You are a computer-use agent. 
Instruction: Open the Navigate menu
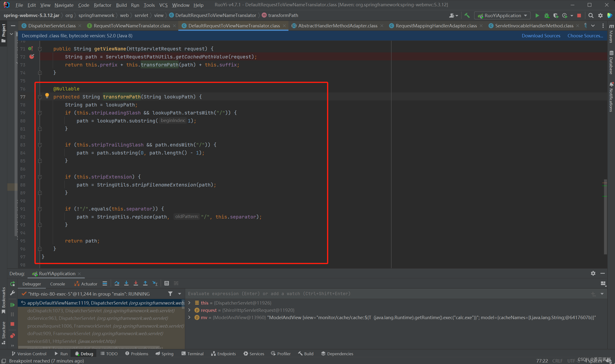tap(64, 5)
